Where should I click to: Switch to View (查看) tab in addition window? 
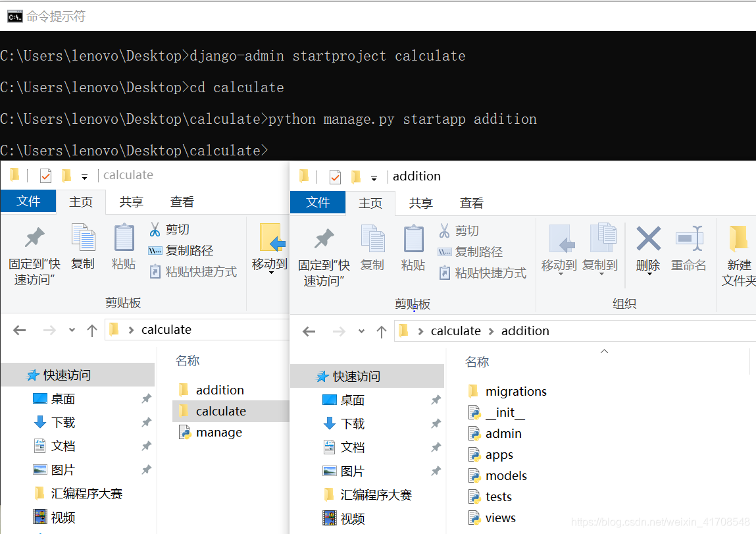[472, 203]
